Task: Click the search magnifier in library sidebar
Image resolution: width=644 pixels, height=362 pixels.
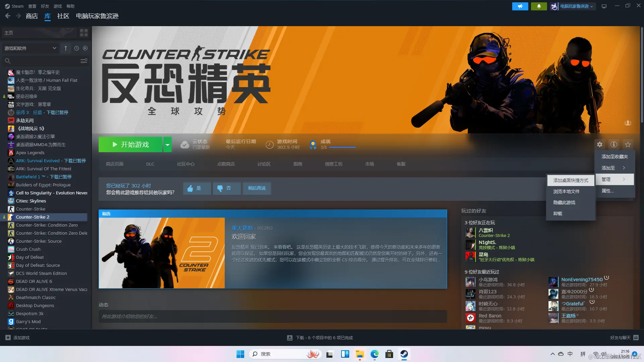Action: pyautogui.click(x=7, y=61)
